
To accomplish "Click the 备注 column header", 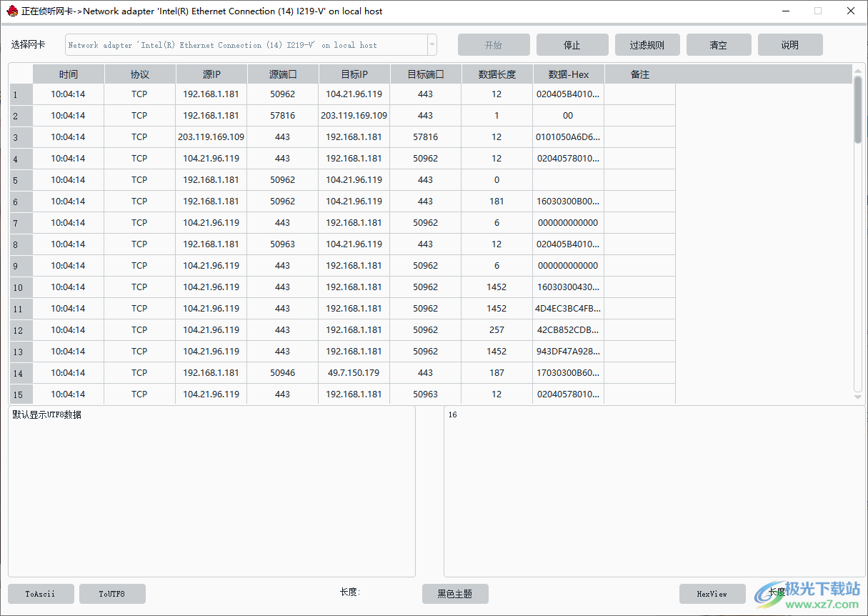I will pos(640,74).
